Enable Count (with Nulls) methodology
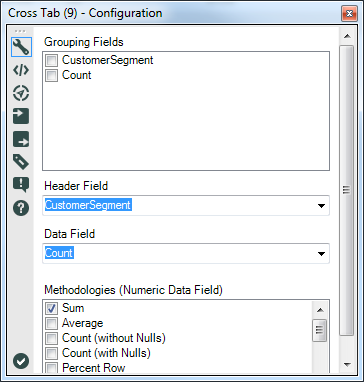 point(51,353)
